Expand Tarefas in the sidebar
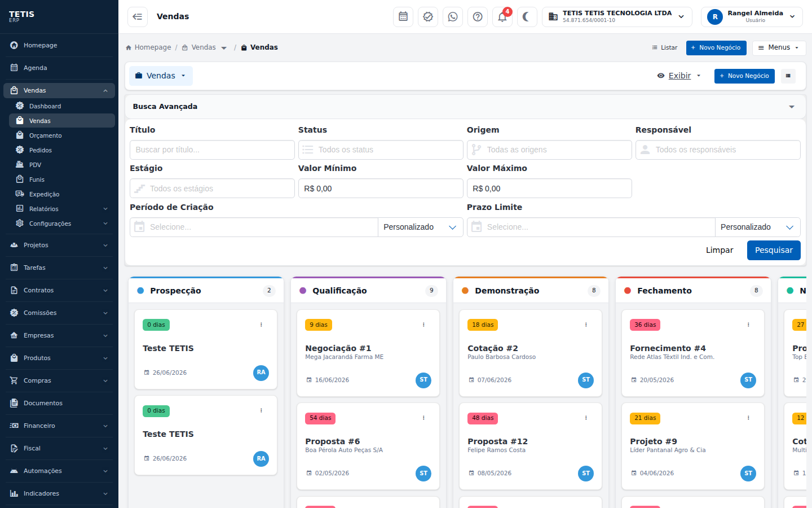 point(59,268)
